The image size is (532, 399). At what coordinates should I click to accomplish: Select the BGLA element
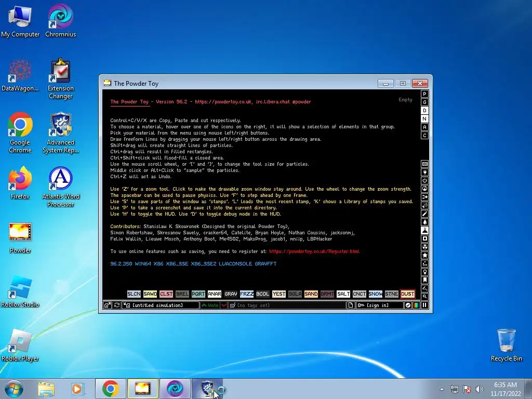[295, 294]
